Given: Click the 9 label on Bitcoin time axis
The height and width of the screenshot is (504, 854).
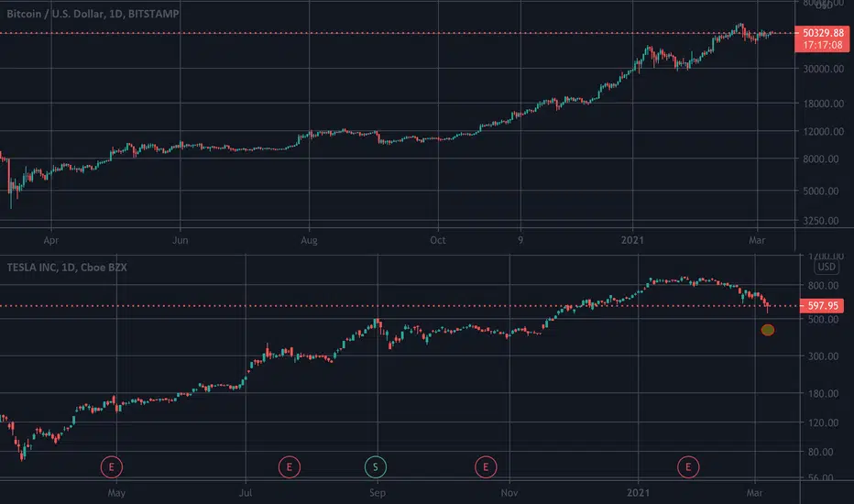Looking at the screenshot, I should [x=520, y=240].
